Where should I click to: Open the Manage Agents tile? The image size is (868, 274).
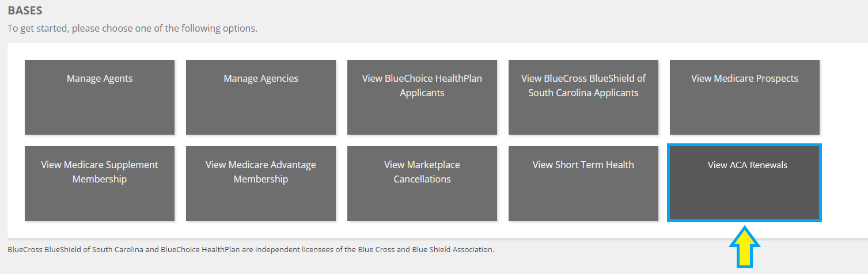coord(100,97)
